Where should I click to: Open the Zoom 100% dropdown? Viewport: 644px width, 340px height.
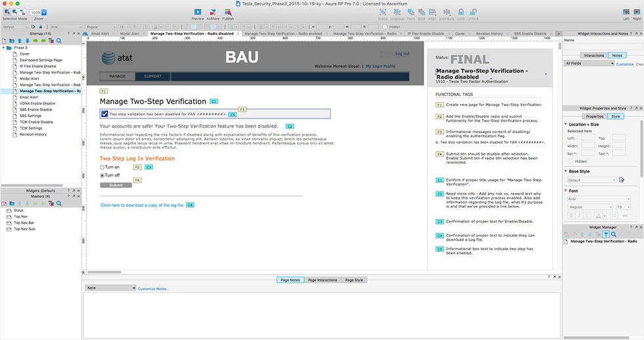point(45,12)
